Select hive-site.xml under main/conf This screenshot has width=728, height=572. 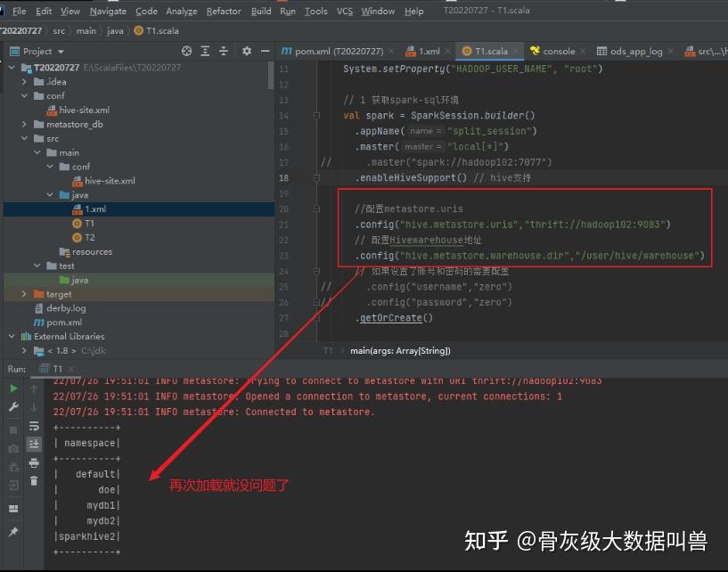coord(103,181)
